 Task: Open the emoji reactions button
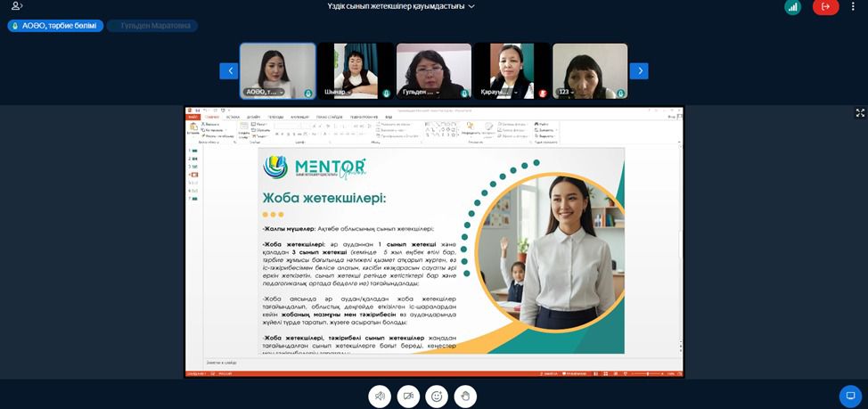(x=437, y=396)
